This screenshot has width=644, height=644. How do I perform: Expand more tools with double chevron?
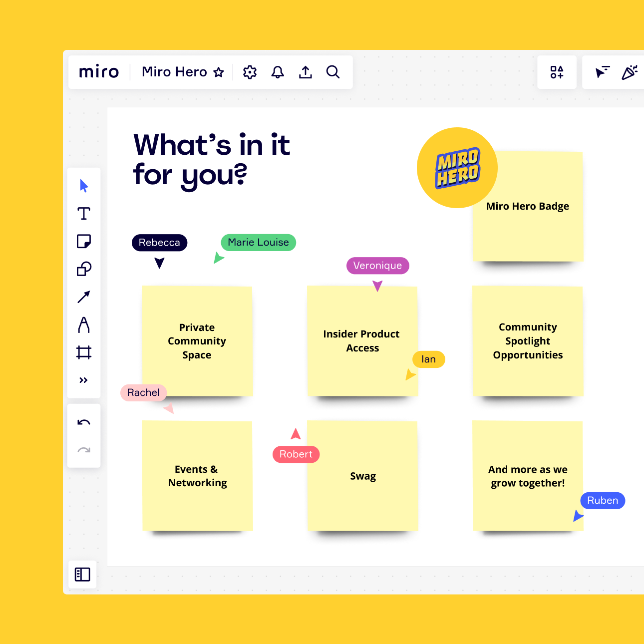(84, 380)
